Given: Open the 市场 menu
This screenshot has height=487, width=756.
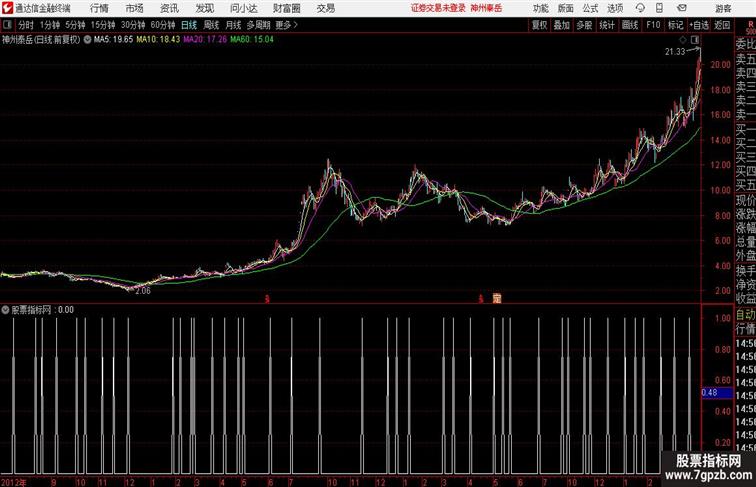Looking at the screenshot, I should (x=134, y=8).
